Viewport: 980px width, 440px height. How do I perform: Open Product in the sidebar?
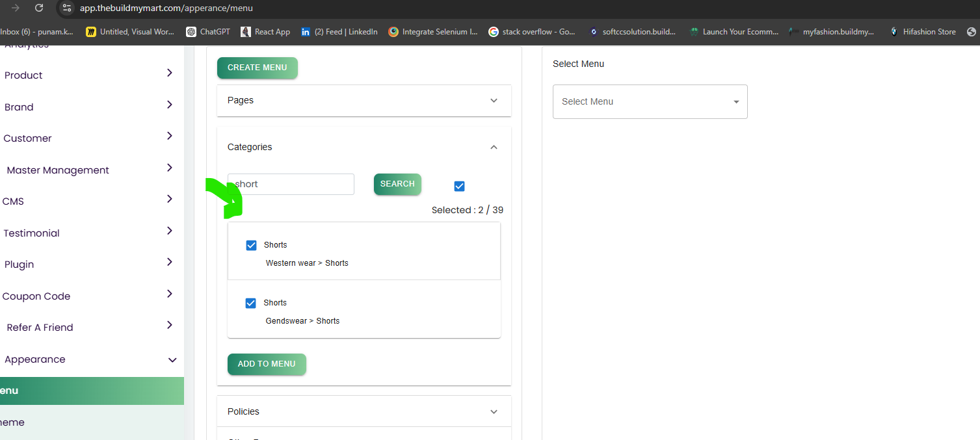tap(23, 75)
